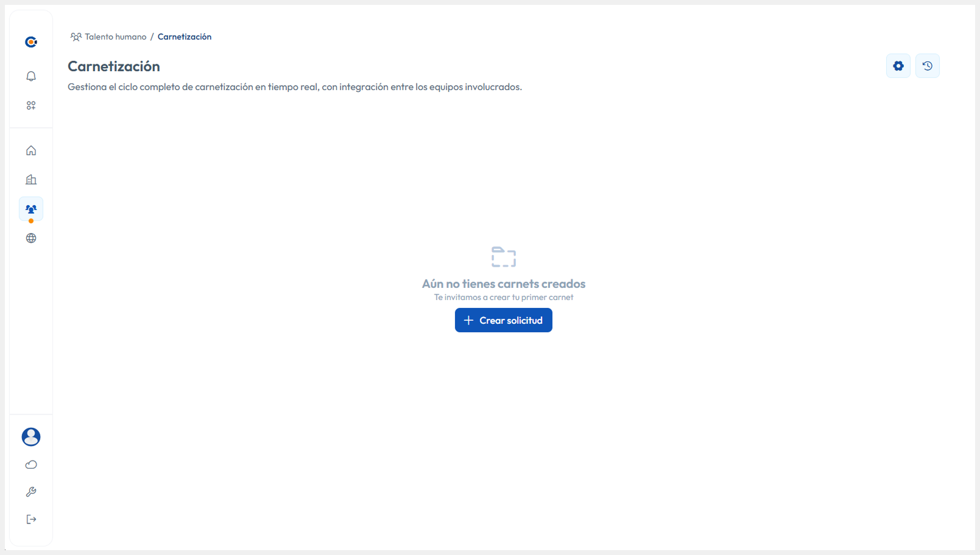Click the Carnetización breadcrumb

185,37
